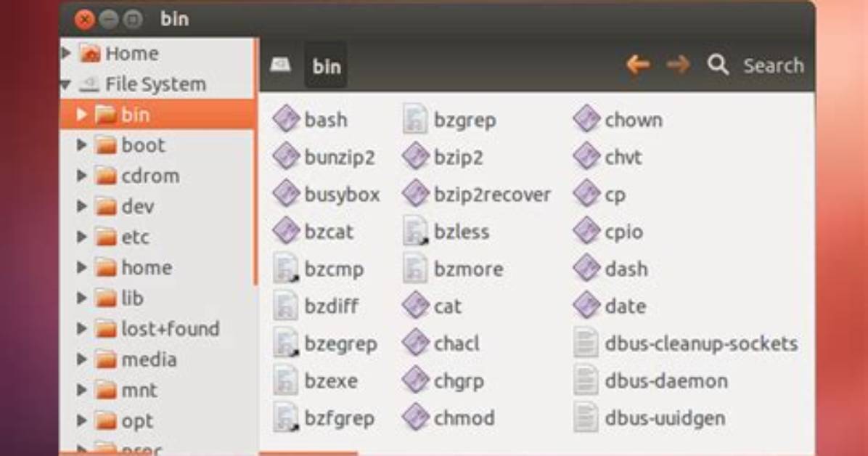
Task: Click the dbus-uuidgen file icon
Action: coord(586,418)
